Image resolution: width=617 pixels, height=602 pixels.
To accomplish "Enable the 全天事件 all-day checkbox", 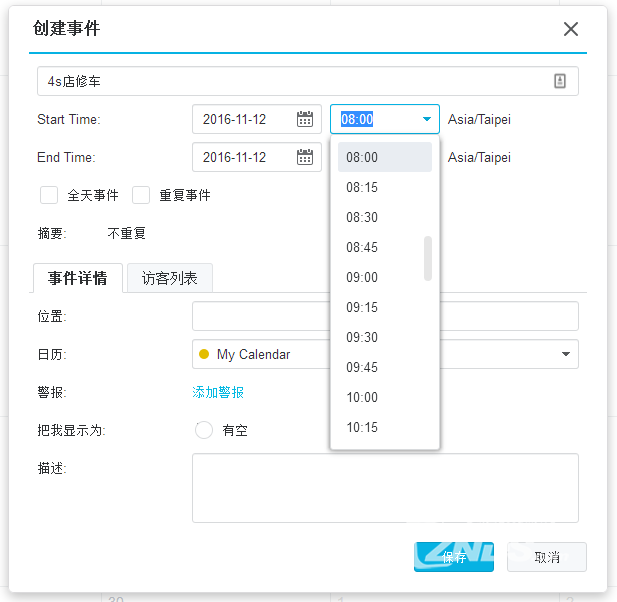I will point(49,195).
